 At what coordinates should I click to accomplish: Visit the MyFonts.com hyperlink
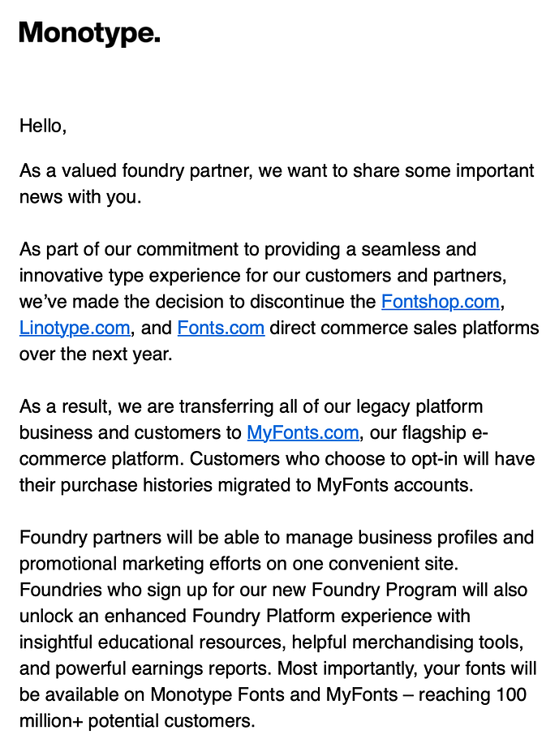[x=303, y=432]
